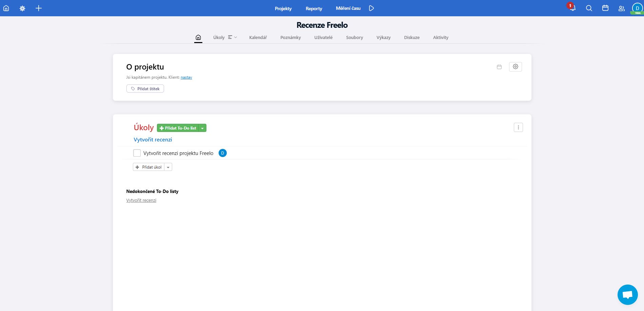Screen dimensions: 644x311
Task: Open project settings gear button
Action: click(516, 67)
